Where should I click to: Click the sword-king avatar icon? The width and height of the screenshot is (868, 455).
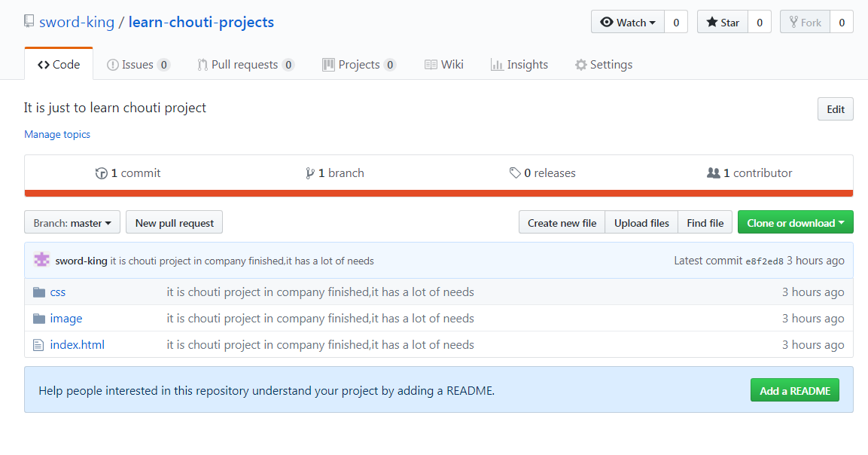coord(42,260)
